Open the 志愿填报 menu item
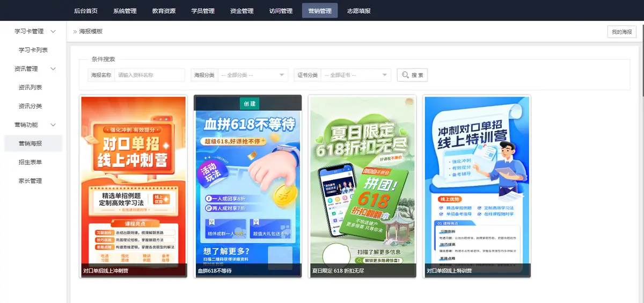Screen dimensions: 644x303 pyautogui.click(x=358, y=11)
